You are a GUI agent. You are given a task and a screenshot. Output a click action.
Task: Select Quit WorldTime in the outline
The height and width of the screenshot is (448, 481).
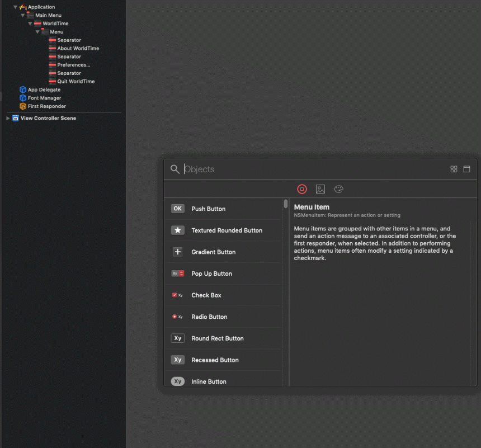tap(76, 82)
